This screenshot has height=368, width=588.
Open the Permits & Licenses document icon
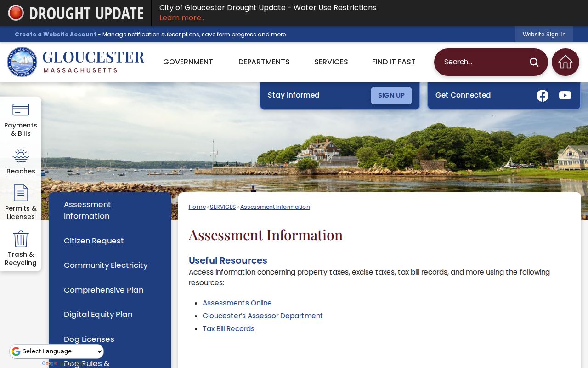(21, 193)
